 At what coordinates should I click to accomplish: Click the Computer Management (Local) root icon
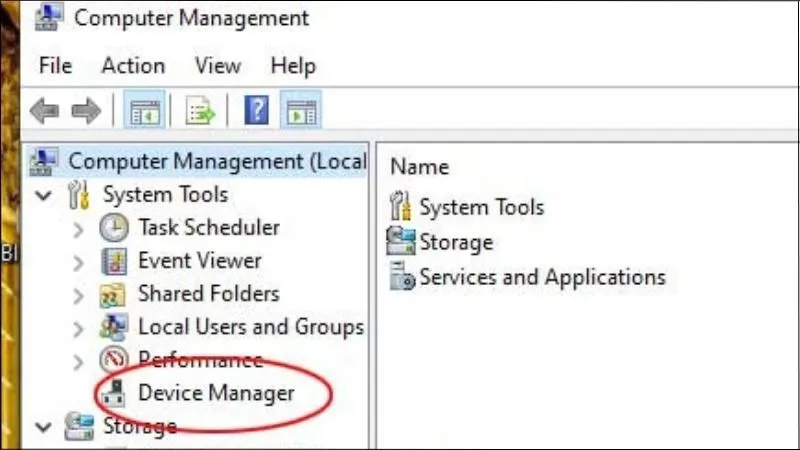[43, 162]
